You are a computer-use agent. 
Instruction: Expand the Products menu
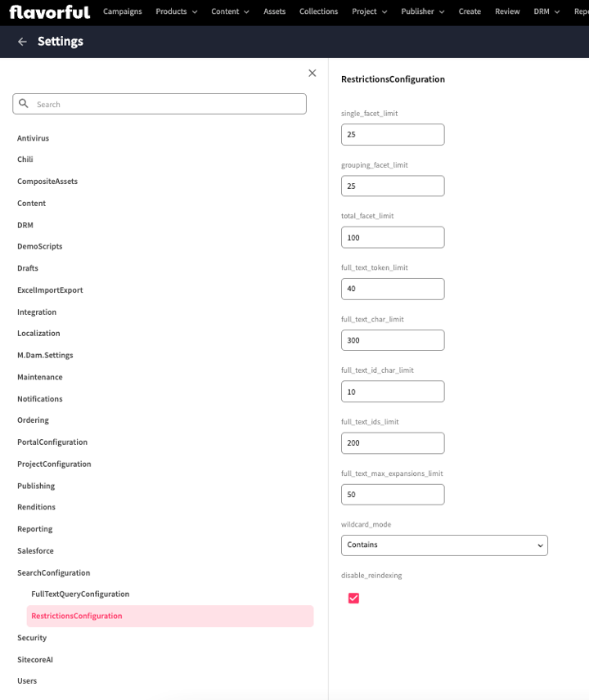(176, 11)
